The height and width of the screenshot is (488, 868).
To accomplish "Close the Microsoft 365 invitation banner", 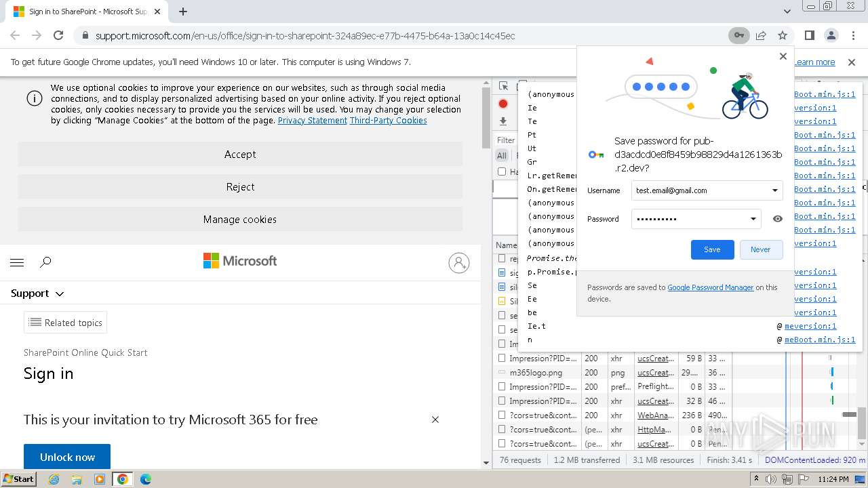I will pos(435,420).
